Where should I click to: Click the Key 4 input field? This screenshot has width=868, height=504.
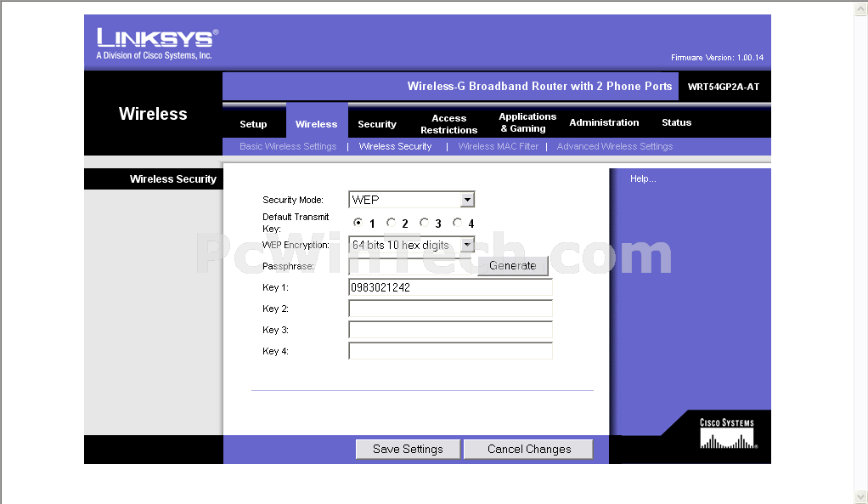pos(450,350)
